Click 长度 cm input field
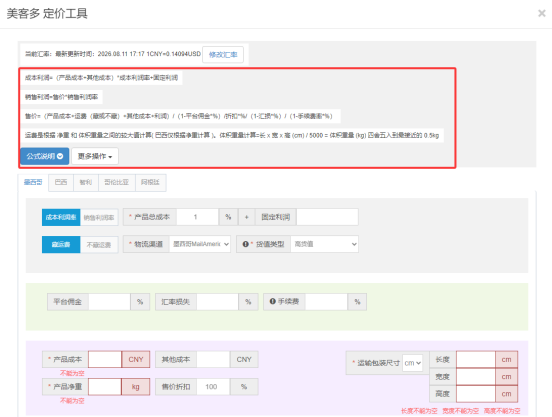Screen dimensions: 552x417 [x=476, y=359]
